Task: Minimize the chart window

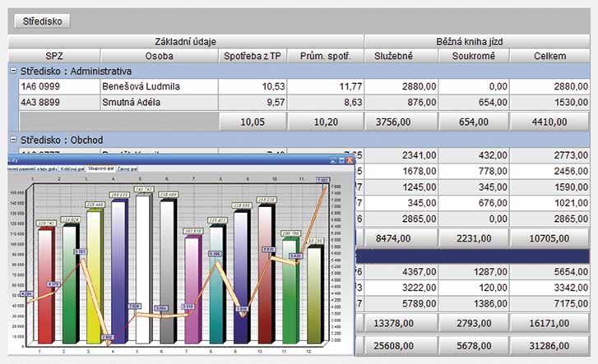Action: click(x=334, y=160)
